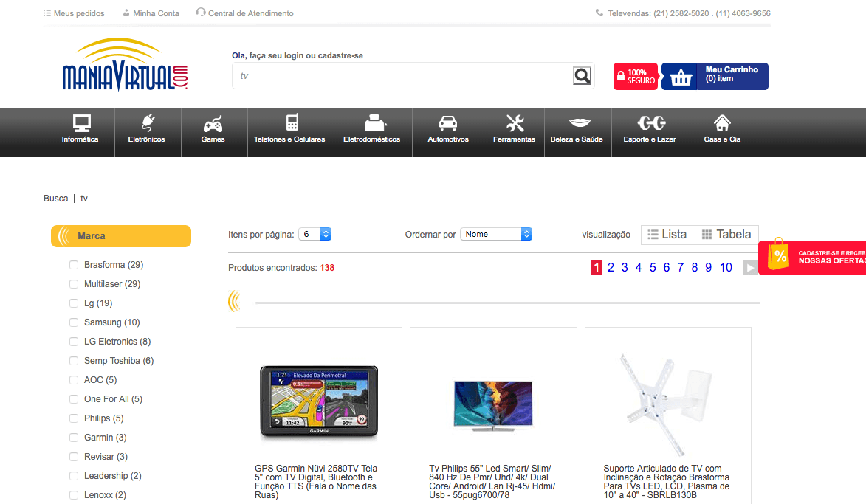Switch to Tabela view
The height and width of the screenshot is (504, 866).
(726, 235)
